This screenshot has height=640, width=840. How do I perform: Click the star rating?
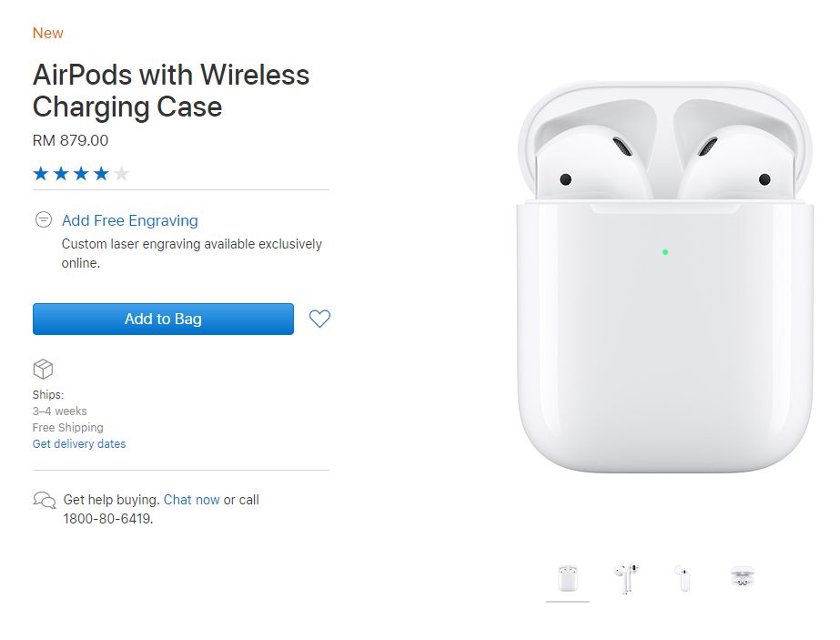pyautogui.click(x=81, y=173)
